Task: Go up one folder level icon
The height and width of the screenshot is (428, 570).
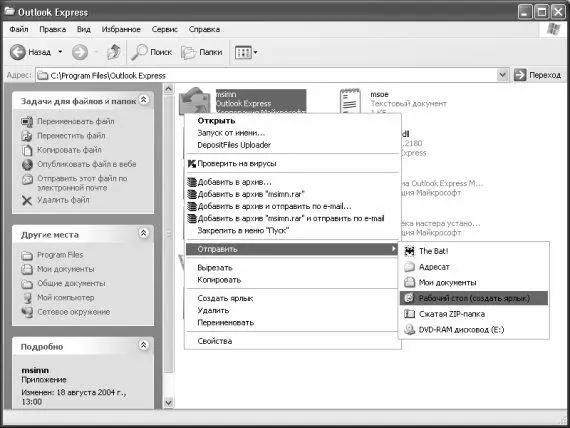Action: coord(113,52)
